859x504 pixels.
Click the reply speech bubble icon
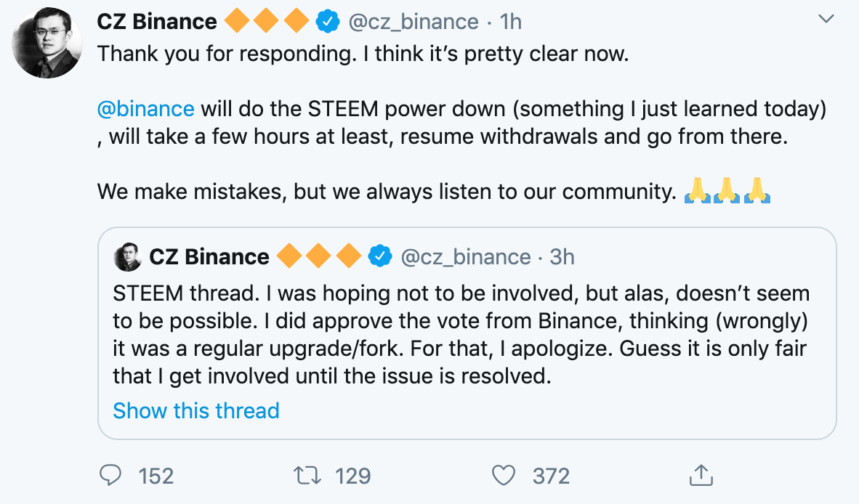[110, 476]
